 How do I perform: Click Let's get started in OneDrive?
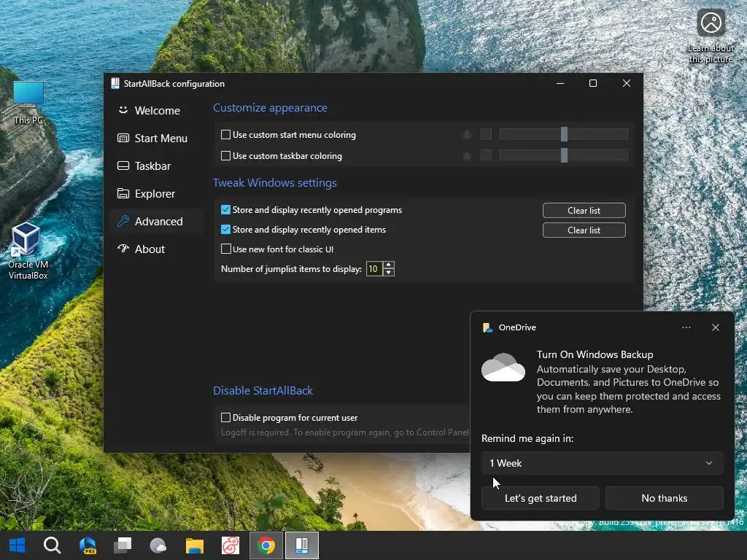pos(541,498)
